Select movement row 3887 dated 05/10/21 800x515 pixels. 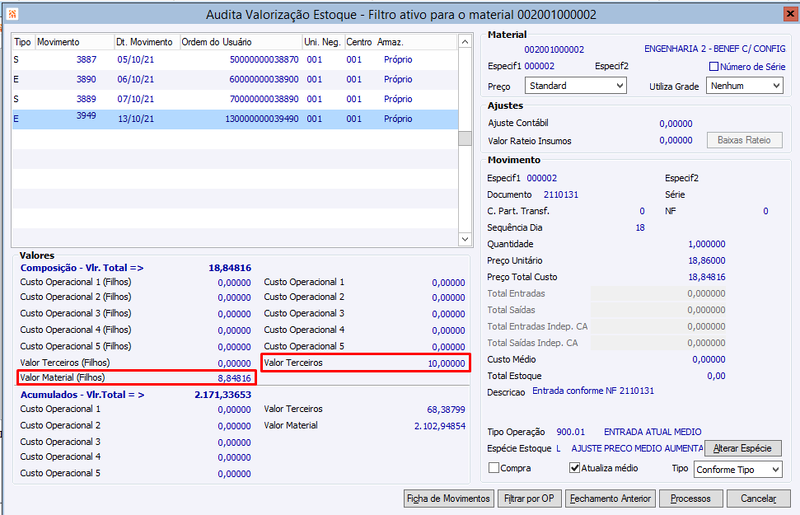235,60
